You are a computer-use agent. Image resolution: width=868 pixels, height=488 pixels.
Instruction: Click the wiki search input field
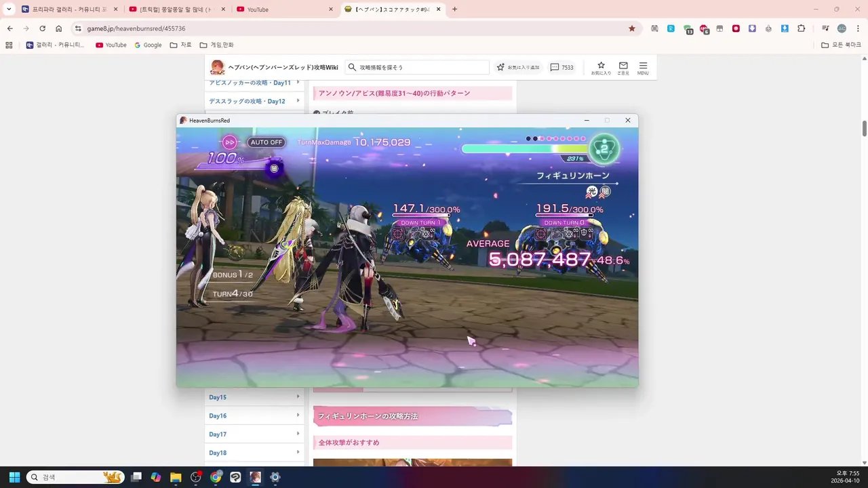click(417, 67)
